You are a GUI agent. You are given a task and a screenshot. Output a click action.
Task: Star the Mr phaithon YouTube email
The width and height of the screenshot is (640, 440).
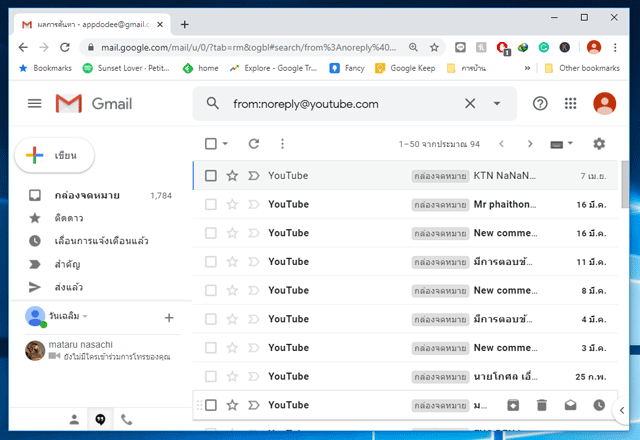(232, 204)
